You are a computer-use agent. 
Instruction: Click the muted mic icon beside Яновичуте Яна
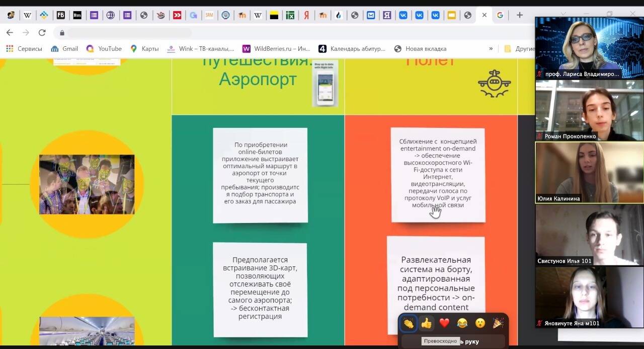click(540, 323)
